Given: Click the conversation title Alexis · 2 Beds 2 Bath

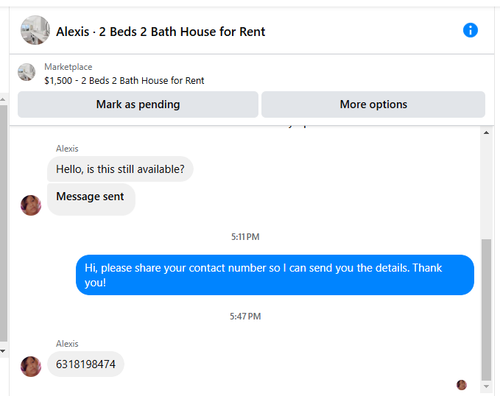Looking at the screenshot, I should (160, 32).
